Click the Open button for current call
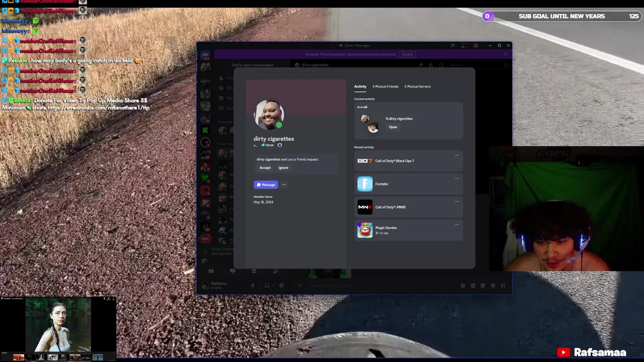This screenshot has width=644, height=362. [393, 127]
